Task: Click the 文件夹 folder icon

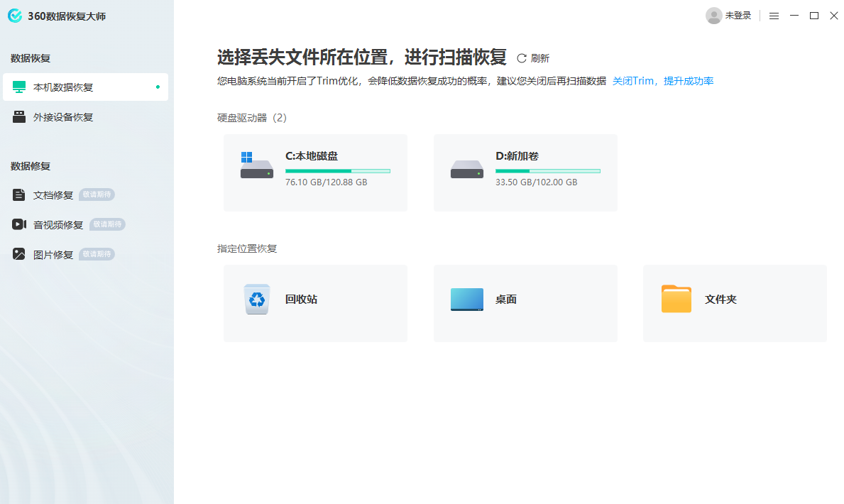Action: 676,299
